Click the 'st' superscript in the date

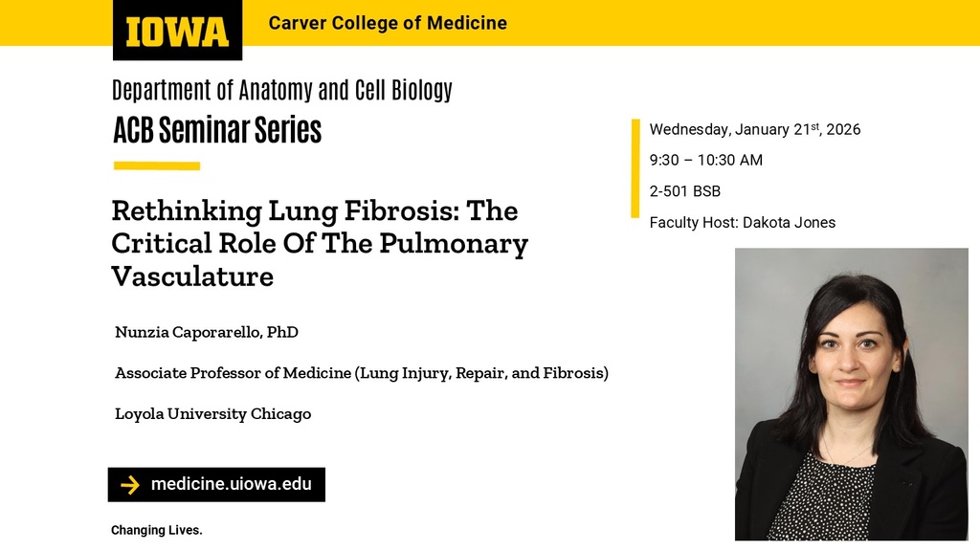coord(816,126)
